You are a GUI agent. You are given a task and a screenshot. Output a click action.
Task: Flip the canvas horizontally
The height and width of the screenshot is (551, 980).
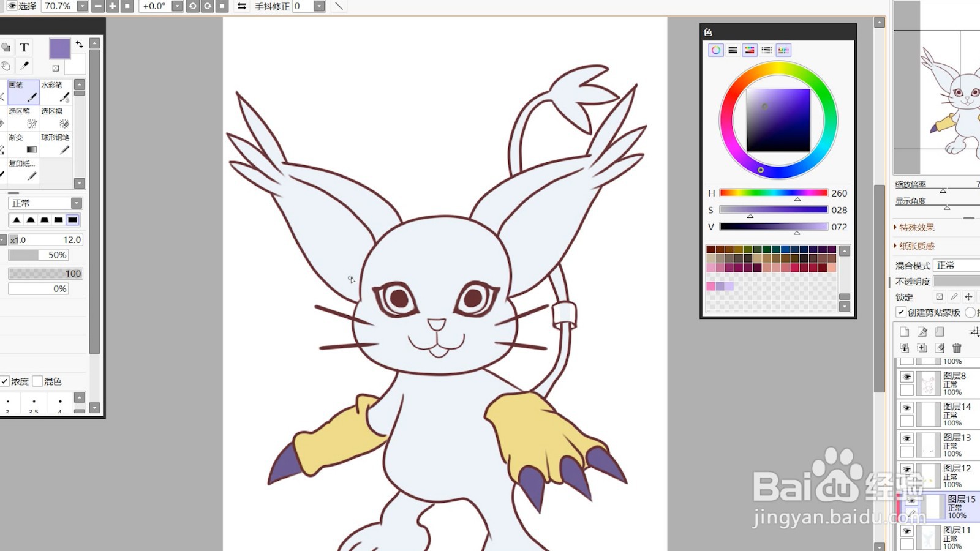pyautogui.click(x=242, y=6)
